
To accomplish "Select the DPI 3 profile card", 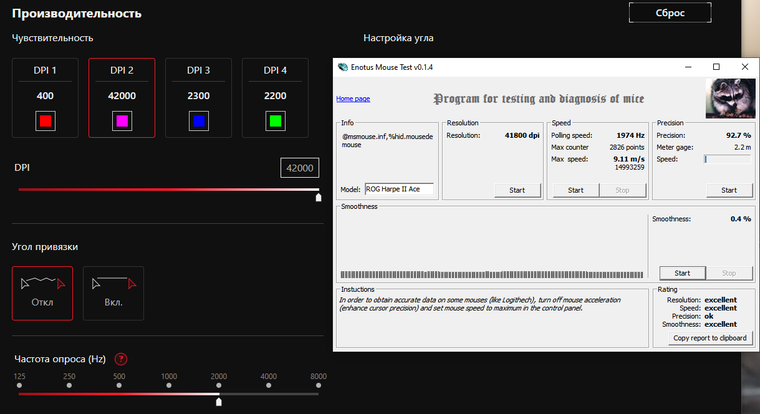I will click(x=198, y=98).
